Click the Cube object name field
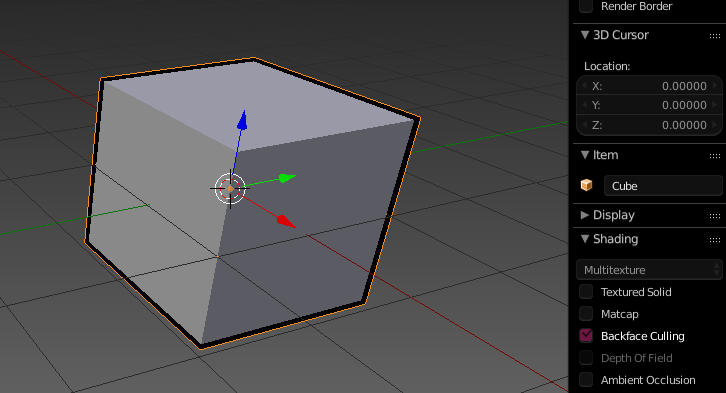Image resolution: width=726 pixels, height=393 pixels. point(663,186)
